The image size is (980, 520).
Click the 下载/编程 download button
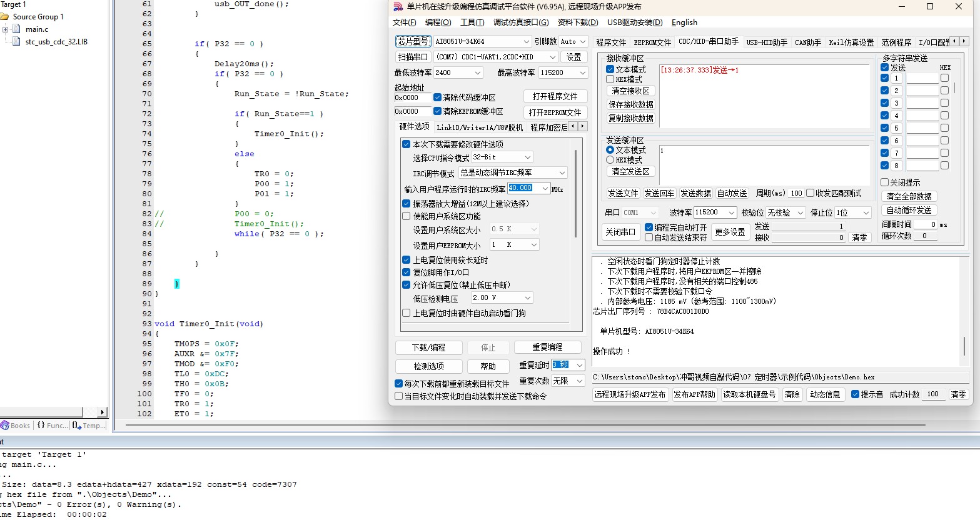click(429, 347)
